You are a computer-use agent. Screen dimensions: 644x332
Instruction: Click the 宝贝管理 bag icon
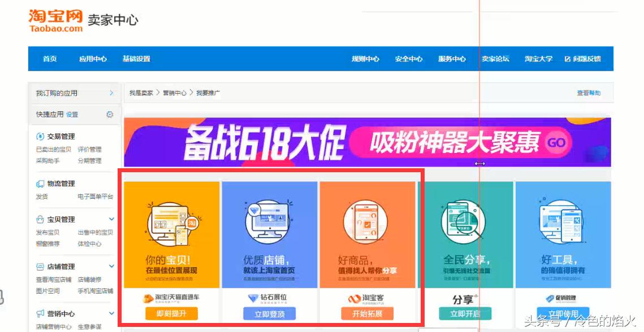[40, 219]
